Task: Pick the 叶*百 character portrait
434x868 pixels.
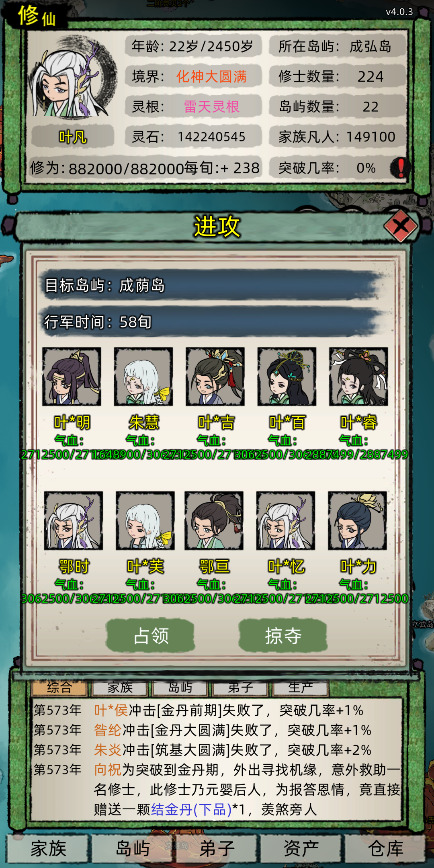Action: click(x=287, y=377)
